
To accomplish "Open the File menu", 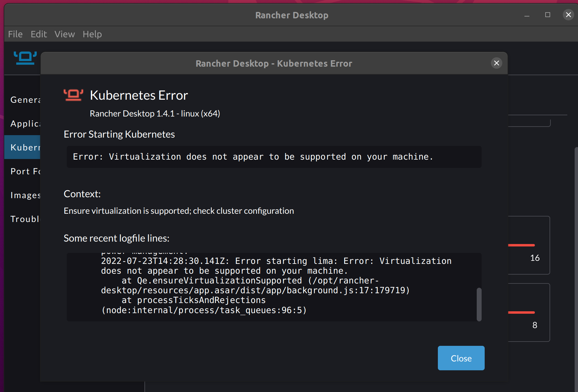I will (15, 34).
